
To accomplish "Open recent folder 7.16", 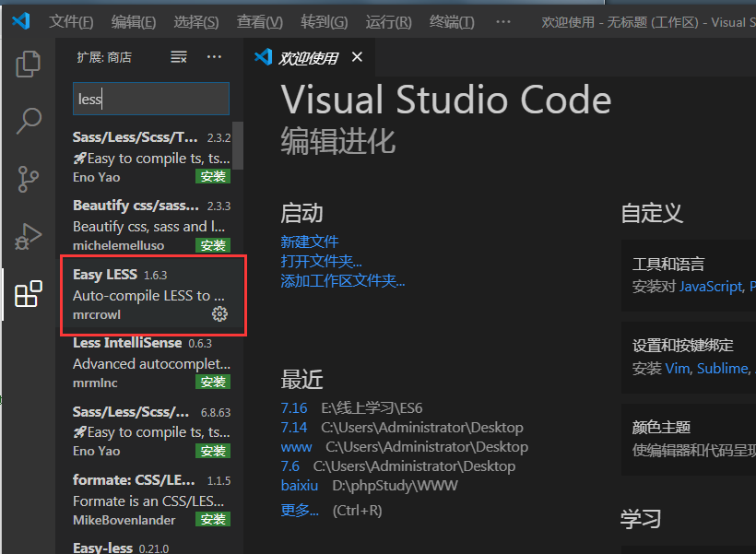I will tap(294, 408).
